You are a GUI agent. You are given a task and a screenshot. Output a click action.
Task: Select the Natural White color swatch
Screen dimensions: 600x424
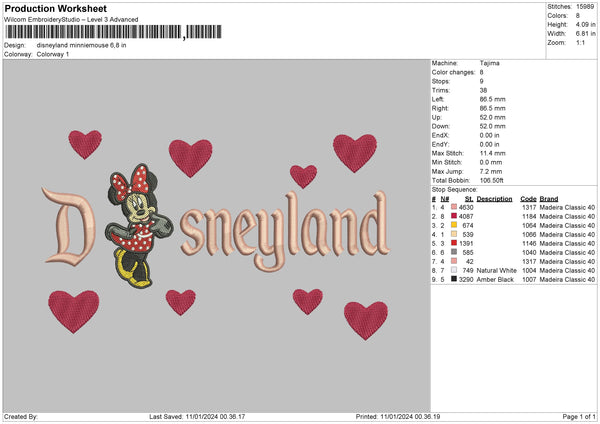click(x=454, y=270)
